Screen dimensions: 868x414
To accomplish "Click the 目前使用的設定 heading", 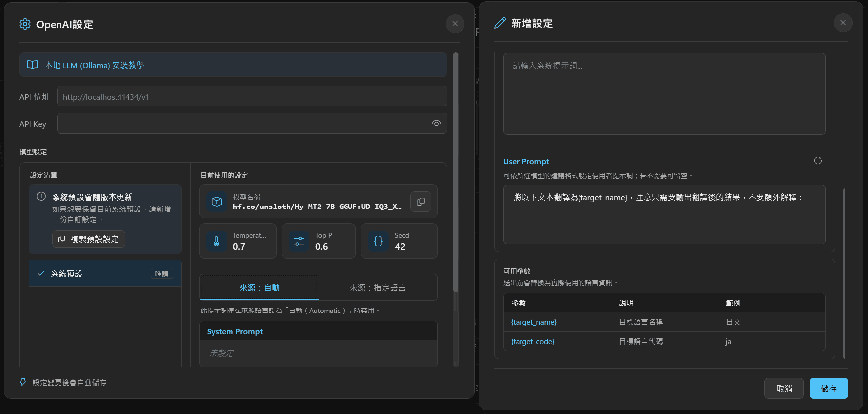I will (x=224, y=175).
